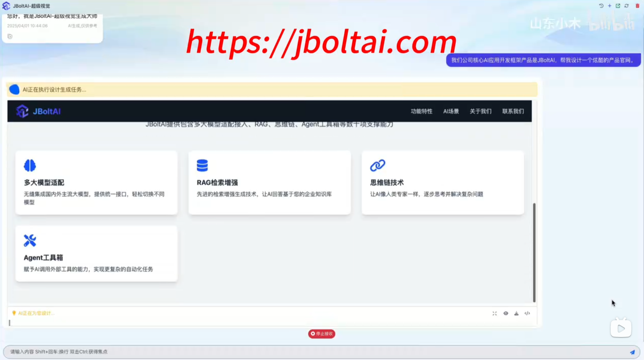Click the bilibili play button overlay
Viewport: 644px width, 360px height.
tap(621, 328)
